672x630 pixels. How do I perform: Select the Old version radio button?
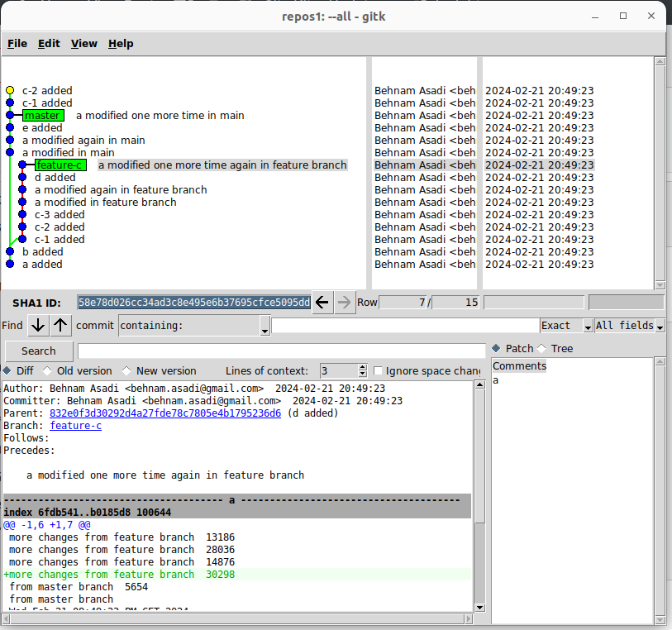[47, 371]
